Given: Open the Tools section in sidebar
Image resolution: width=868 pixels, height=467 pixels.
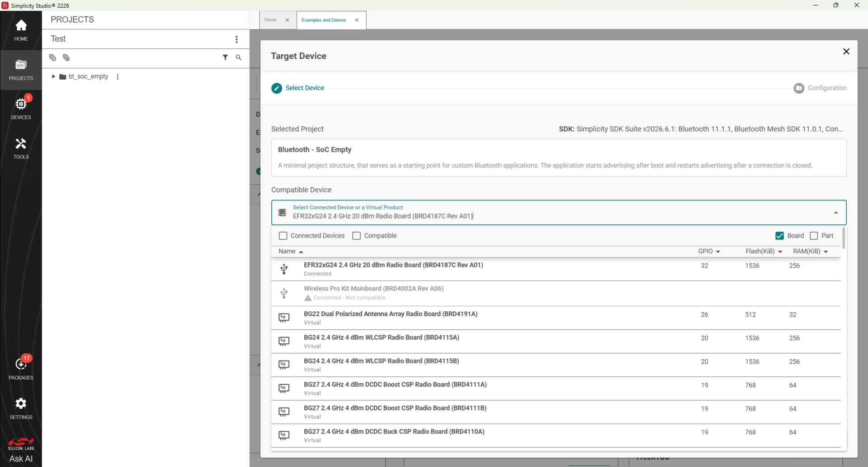Looking at the screenshot, I should coord(21,148).
